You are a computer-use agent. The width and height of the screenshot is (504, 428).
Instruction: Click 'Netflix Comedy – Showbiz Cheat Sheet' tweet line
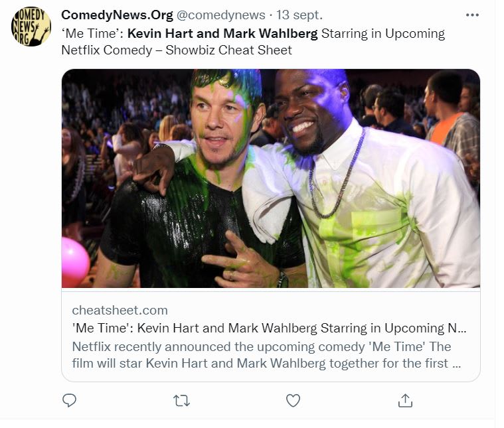click(x=177, y=50)
